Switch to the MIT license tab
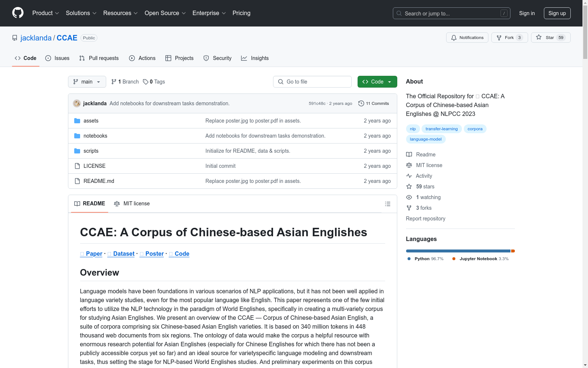 [132, 204]
